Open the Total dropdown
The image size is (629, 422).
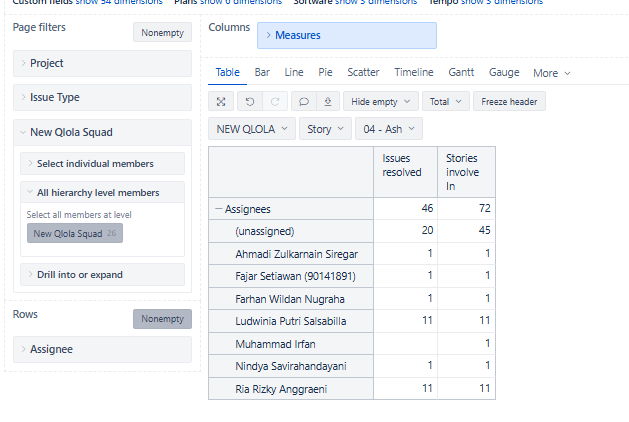click(x=444, y=102)
